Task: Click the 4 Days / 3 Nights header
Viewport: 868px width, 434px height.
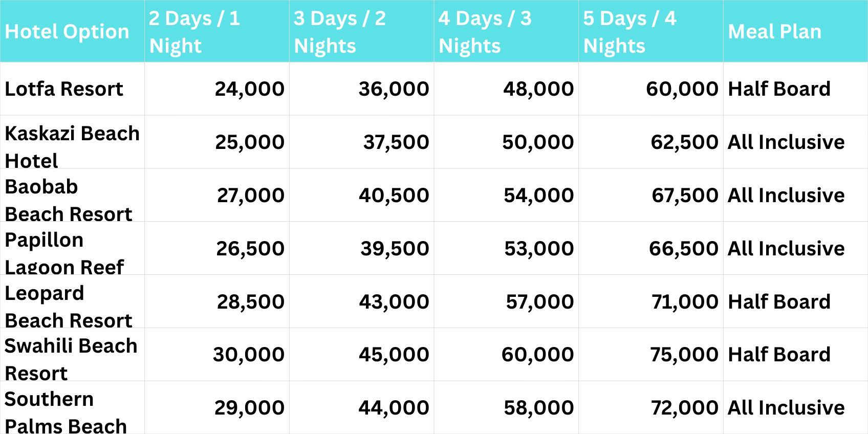Action: click(x=485, y=32)
